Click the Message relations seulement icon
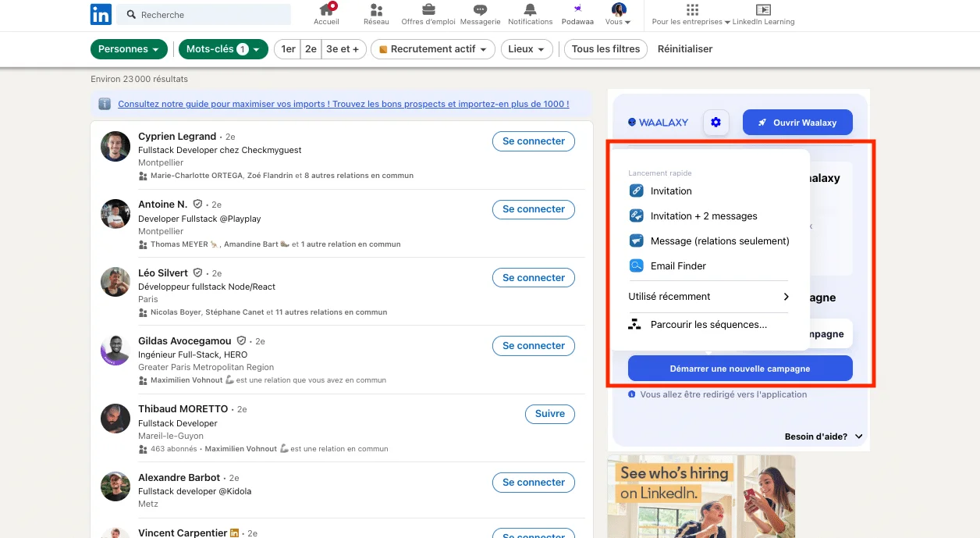 tap(636, 240)
